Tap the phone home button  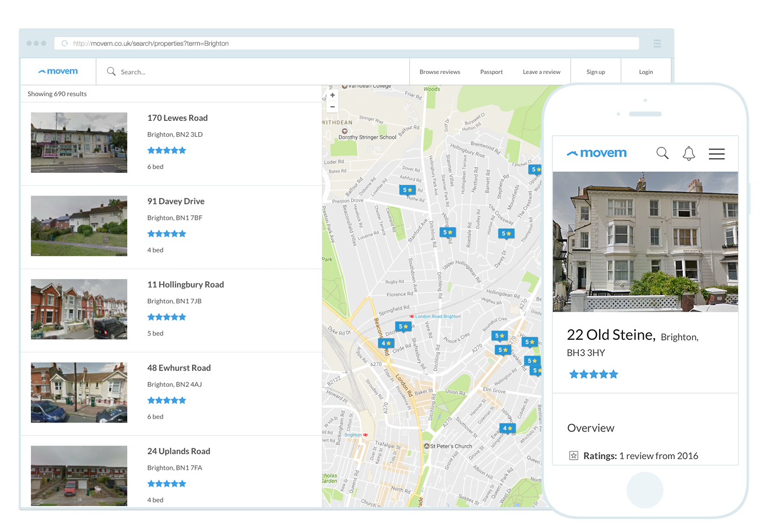click(645, 490)
